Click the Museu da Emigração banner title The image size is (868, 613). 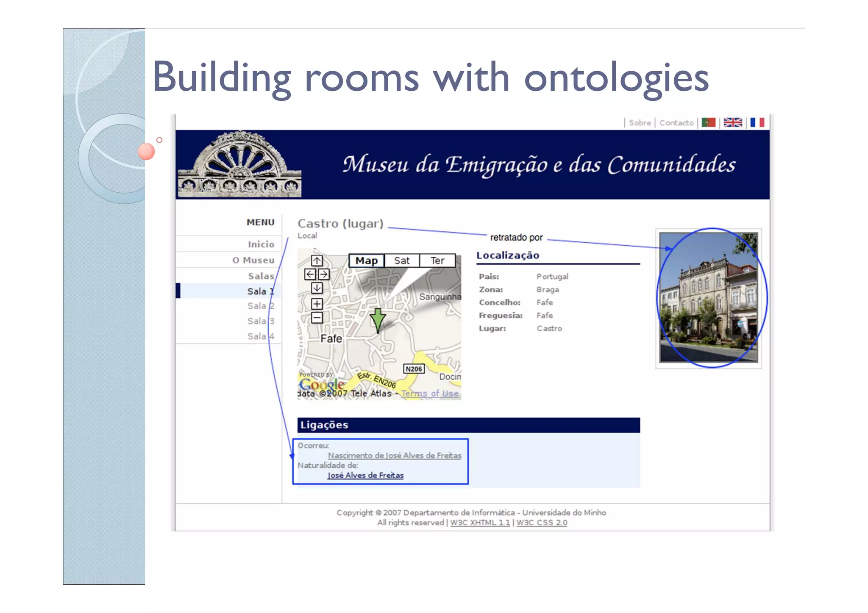[x=539, y=164]
